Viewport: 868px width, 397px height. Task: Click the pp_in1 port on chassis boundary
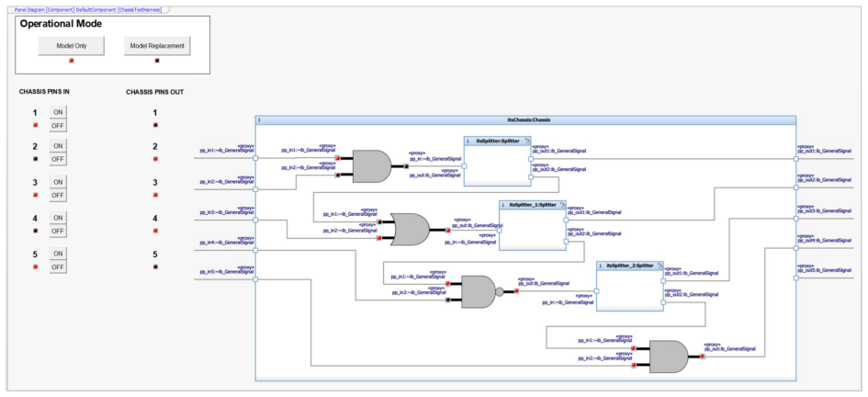tap(255, 158)
